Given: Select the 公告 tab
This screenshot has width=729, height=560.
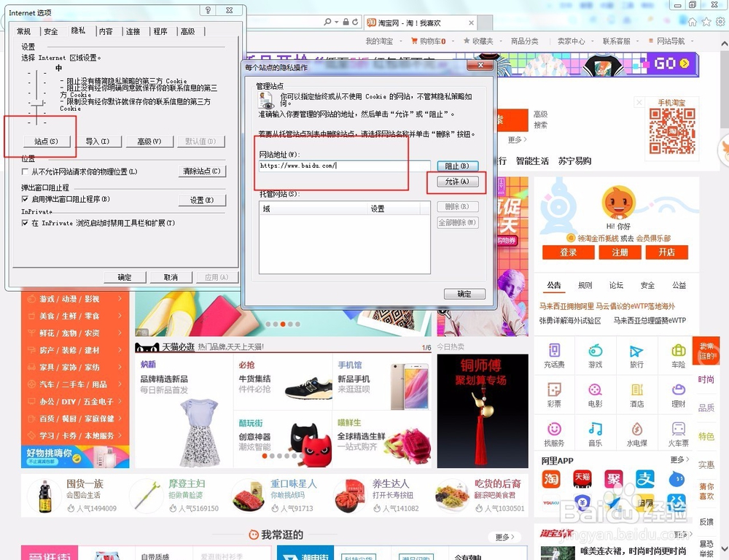Looking at the screenshot, I should 554,285.
